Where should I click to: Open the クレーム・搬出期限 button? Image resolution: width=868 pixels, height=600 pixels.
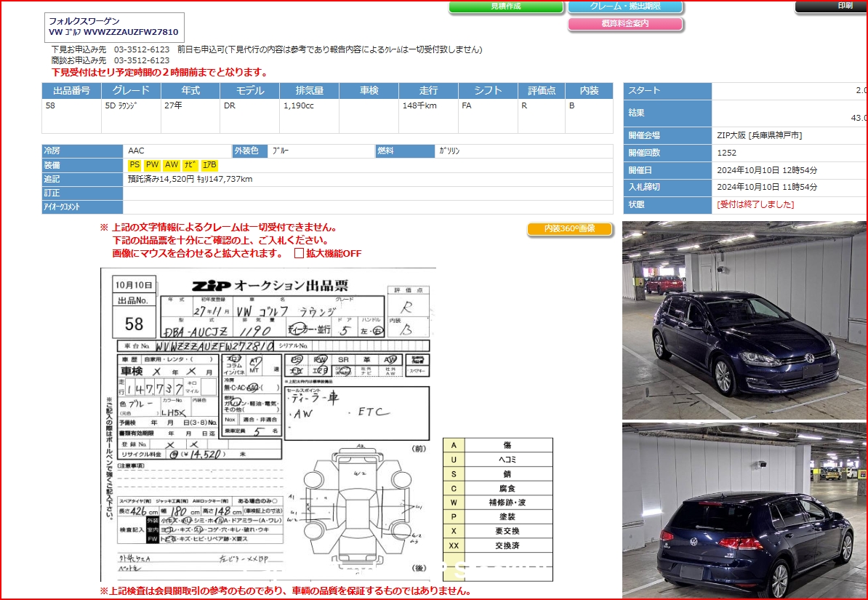click(x=625, y=7)
